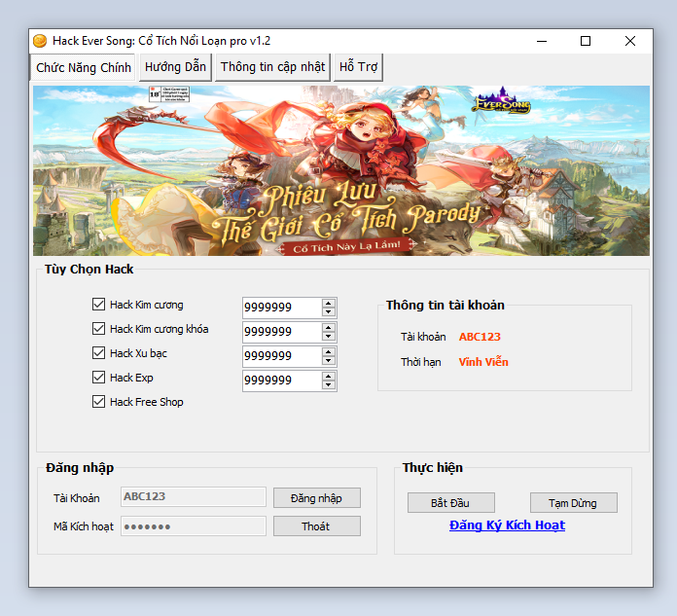This screenshot has height=616, width=677.
Task: Decrease the Hack Kim cương khóa value spinner
Action: pyautogui.click(x=329, y=337)
